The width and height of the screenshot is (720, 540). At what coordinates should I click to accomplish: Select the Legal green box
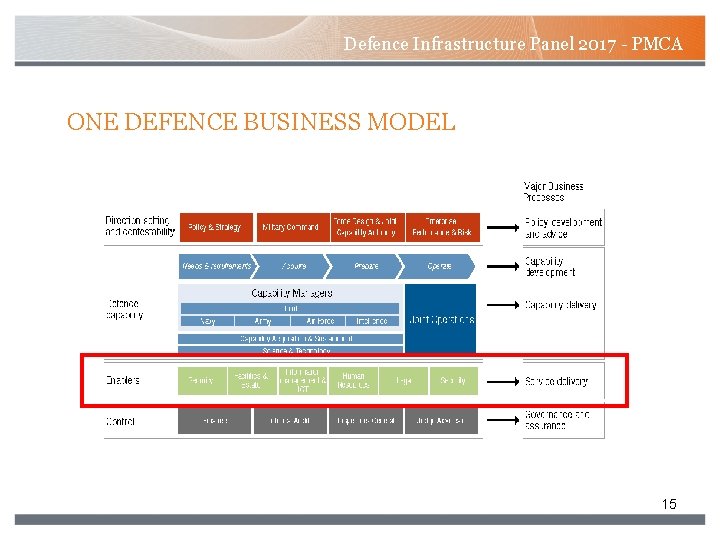coord(404,381)
